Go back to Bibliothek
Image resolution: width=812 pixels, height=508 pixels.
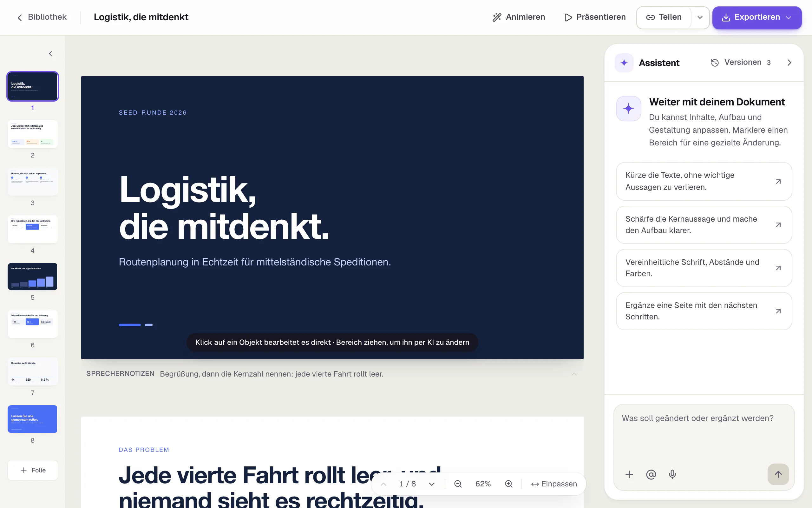pos(42,17)
